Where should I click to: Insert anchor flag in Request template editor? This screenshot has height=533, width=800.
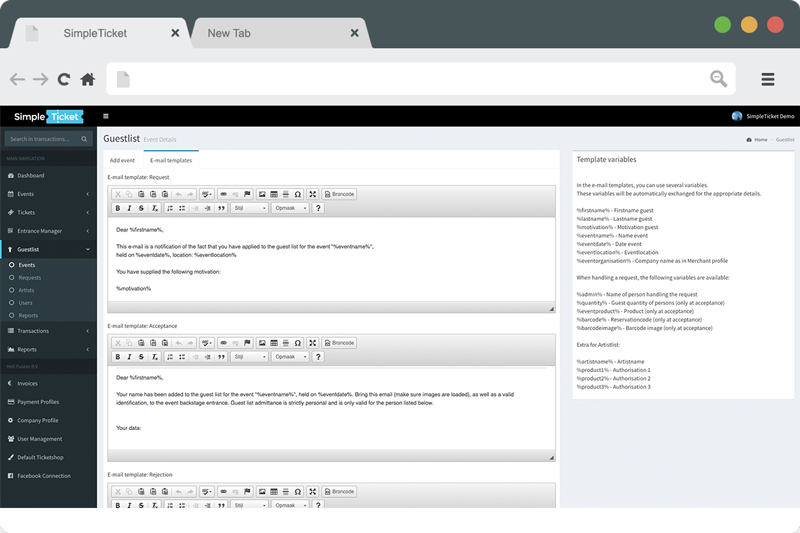pyautogui.click(x=247, y=194)
